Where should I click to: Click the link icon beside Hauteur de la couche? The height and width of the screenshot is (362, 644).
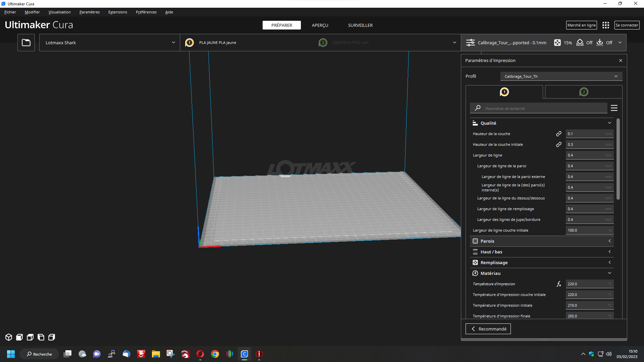tap(558, 134)
